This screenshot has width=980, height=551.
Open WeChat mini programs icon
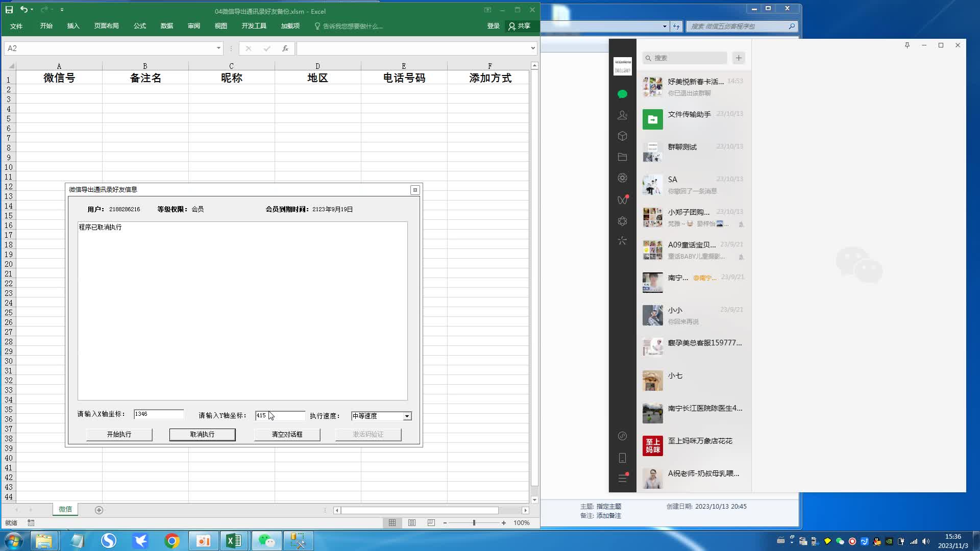[x=622, y=436]
